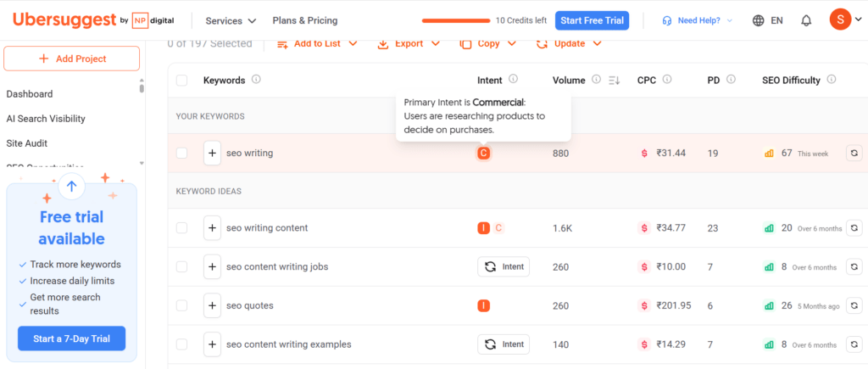The height and width of the screenshot is (369, 868).
Task: Click keyword text 'seo writing content'
Action: click(267, 227)
